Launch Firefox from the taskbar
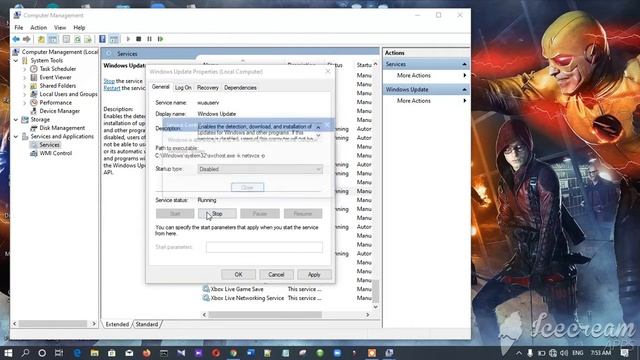This screenshot has width=640, height=360. tap(147, 353)
